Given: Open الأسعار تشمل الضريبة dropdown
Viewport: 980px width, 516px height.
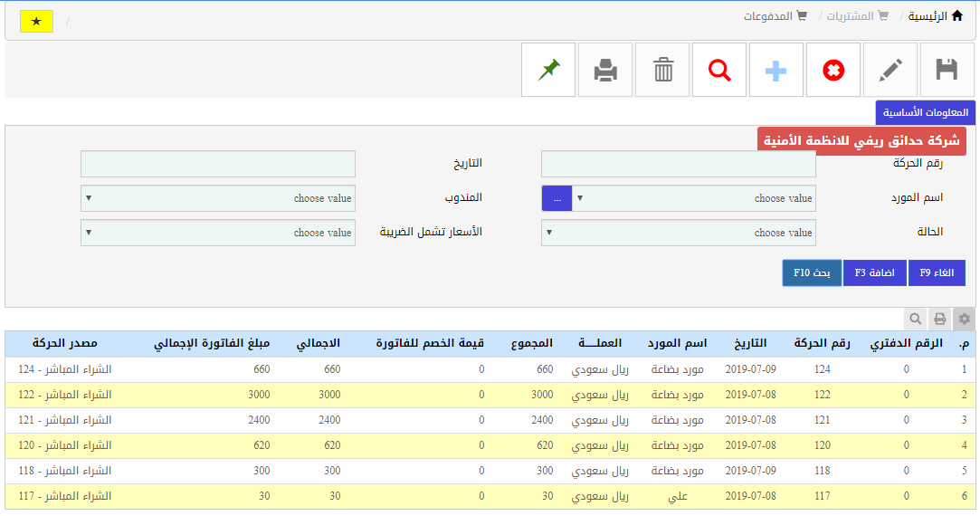Looking at the screenshot, I should click(218, 233).
